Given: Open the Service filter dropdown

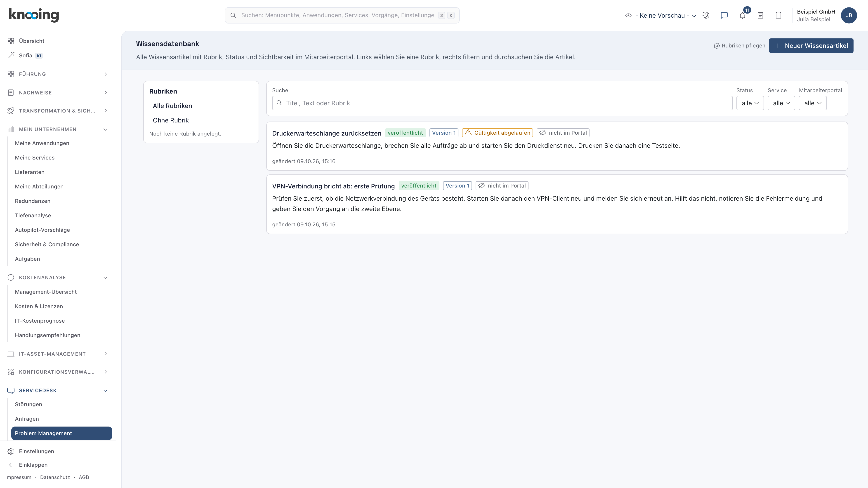Looking at the screenshot, I should click(x=781, y=103).
